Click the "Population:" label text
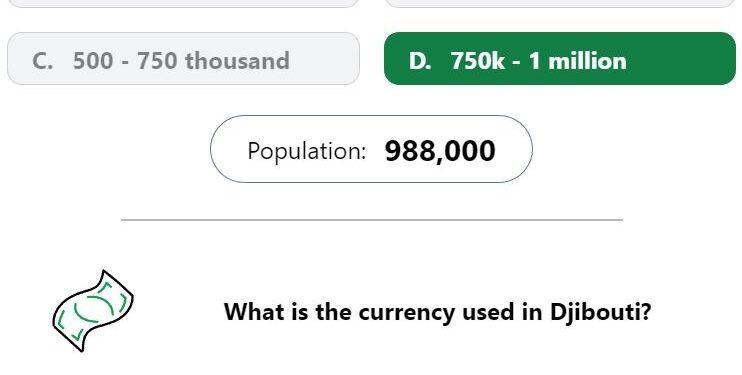 pyautogui.click(x=307, y=151)
